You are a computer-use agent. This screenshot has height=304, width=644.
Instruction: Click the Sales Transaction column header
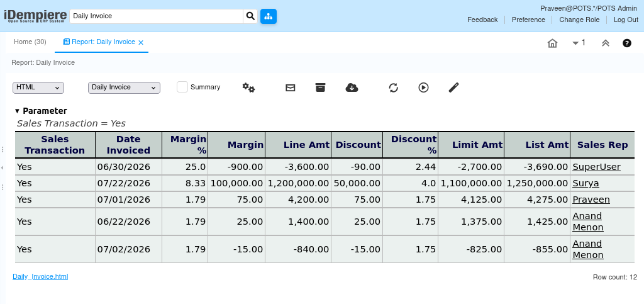[x=55, y=145]
